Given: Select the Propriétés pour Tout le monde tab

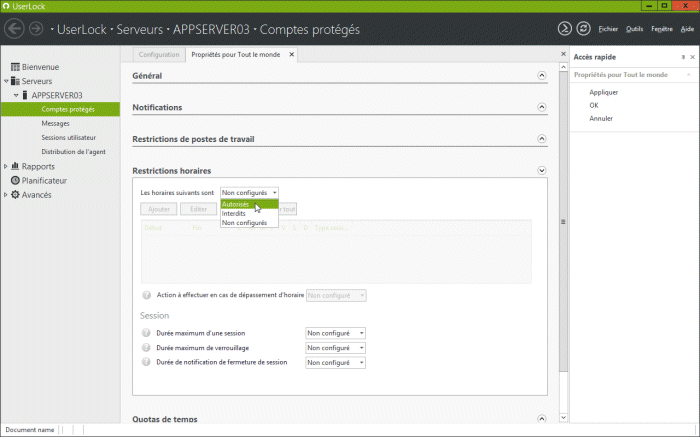Looking at the screenshot, I should pyautogui.click(x=236, y=54).
